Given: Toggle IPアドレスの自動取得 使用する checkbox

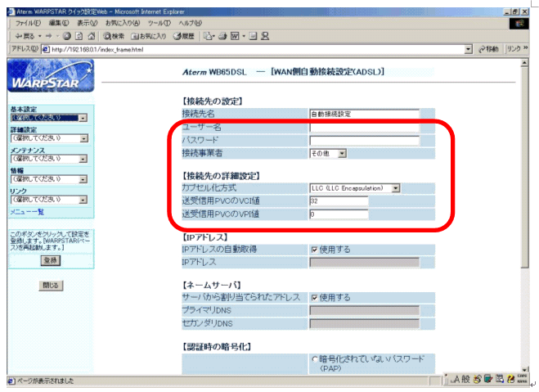Looking at the screenshot, I should pyautogui.click(x=315, y=249).
